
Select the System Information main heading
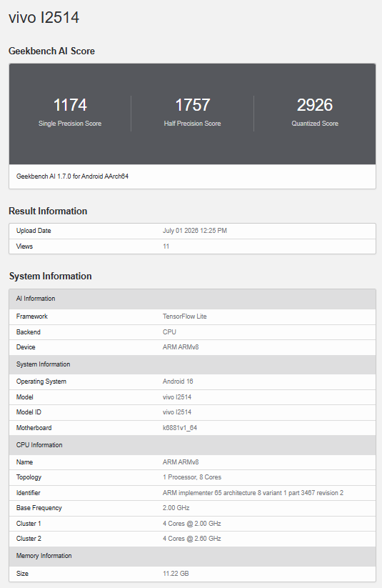[x=50, y=276]
